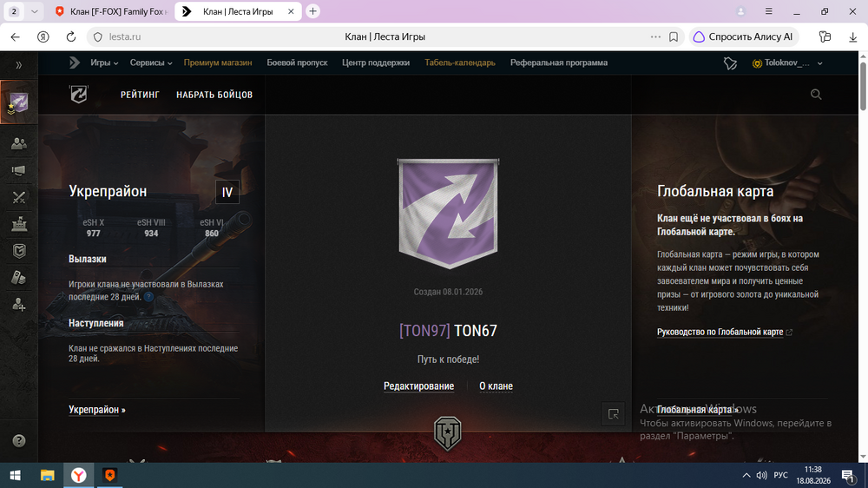Open the add-player recruitment sidebar icon
The height and width of the screenshot is (488, 868).
click(19, 304)
